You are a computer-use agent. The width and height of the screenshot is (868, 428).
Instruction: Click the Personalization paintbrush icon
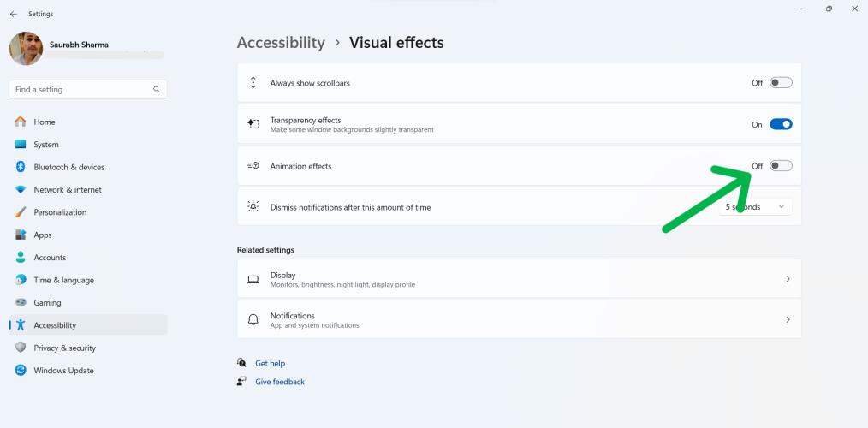(21, 212)
